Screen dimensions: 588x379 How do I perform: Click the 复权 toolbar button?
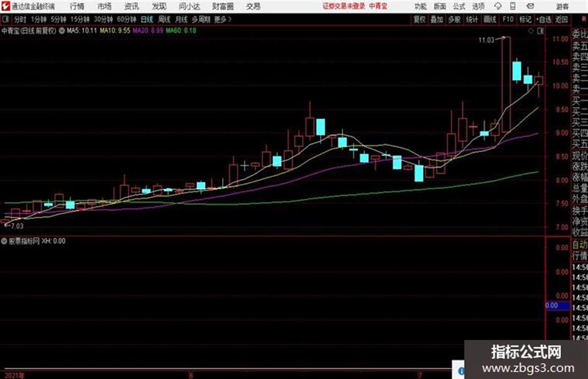tap(419, 19)
